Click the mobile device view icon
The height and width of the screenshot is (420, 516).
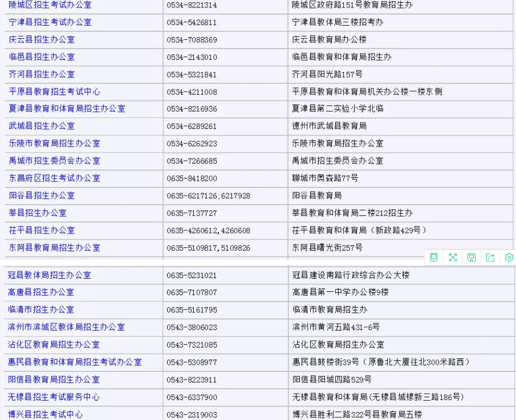[x=434, y=258]
